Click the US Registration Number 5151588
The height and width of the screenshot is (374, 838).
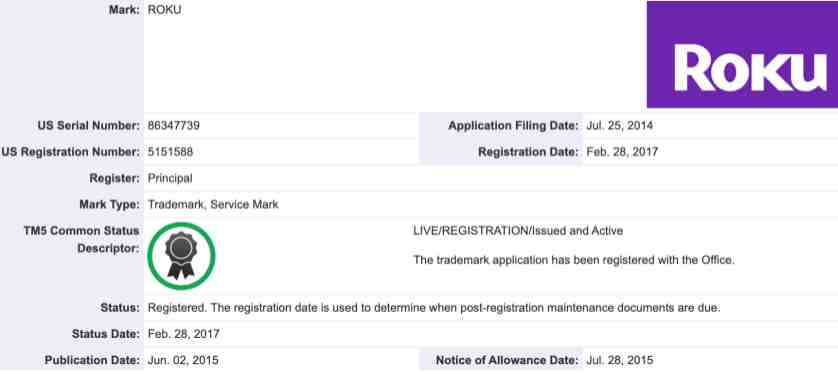click(170, 152)
